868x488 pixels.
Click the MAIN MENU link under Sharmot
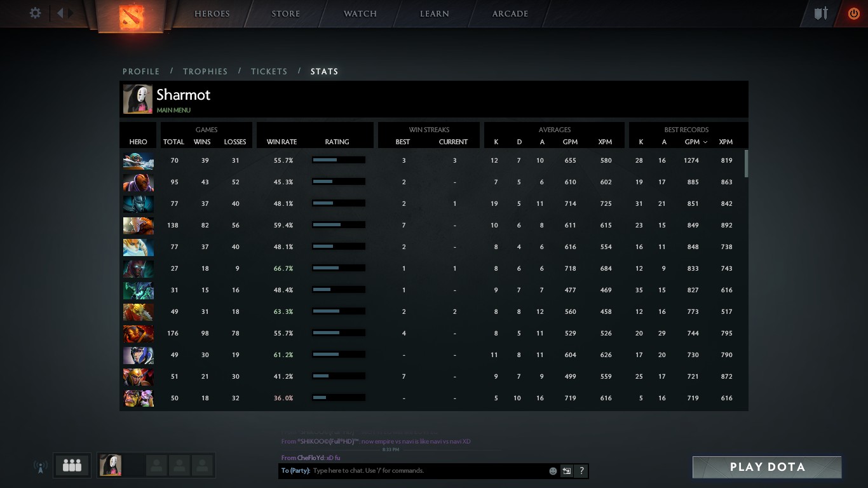click(173, 110)
